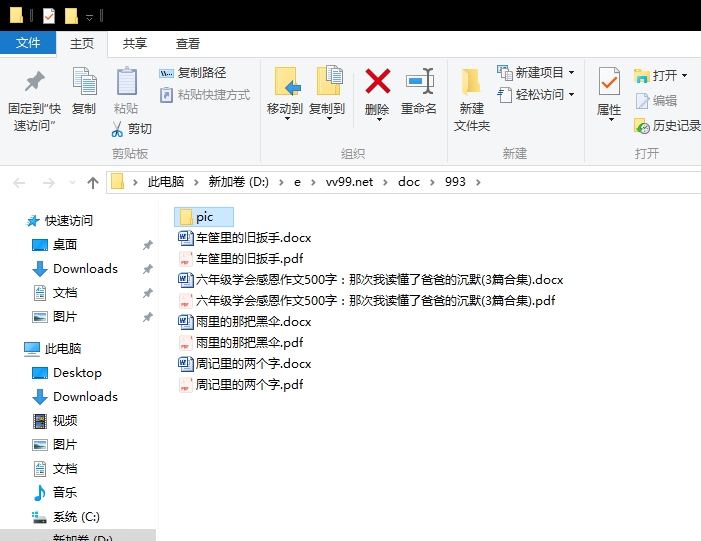Select the 六年级学会感恩作文500字 pdf file
The height and width of the screenshot is (541, 701).
[x=367, y=300]
